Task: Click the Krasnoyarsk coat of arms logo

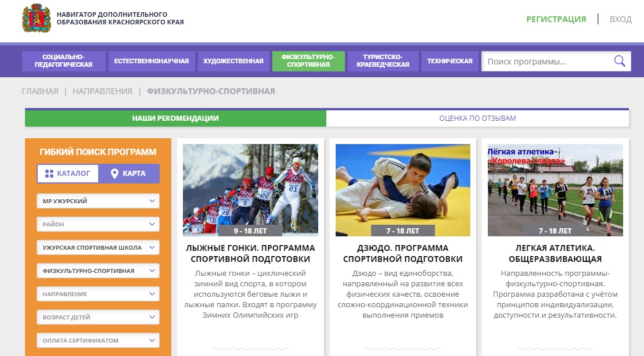Action: coord(36,19)
